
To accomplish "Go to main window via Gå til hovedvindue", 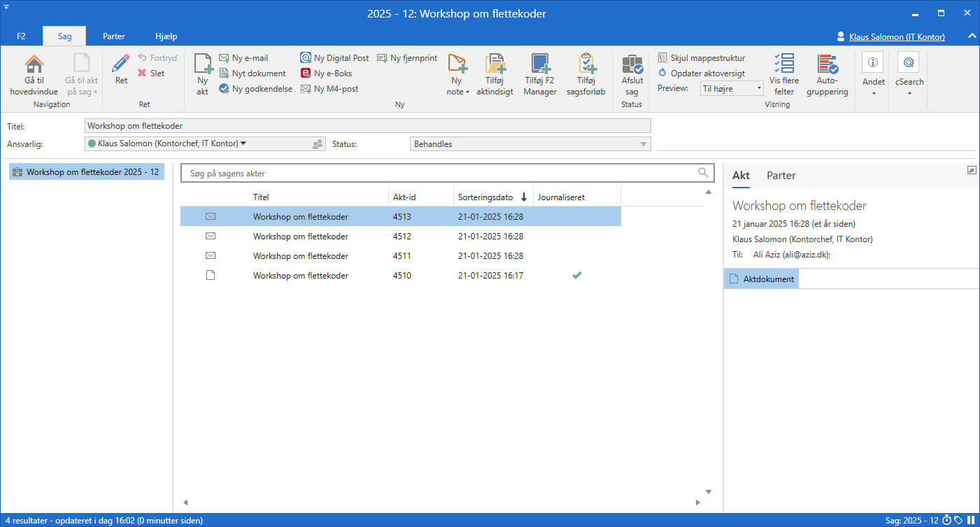I will pyautogui.click(x=34, y=75).
